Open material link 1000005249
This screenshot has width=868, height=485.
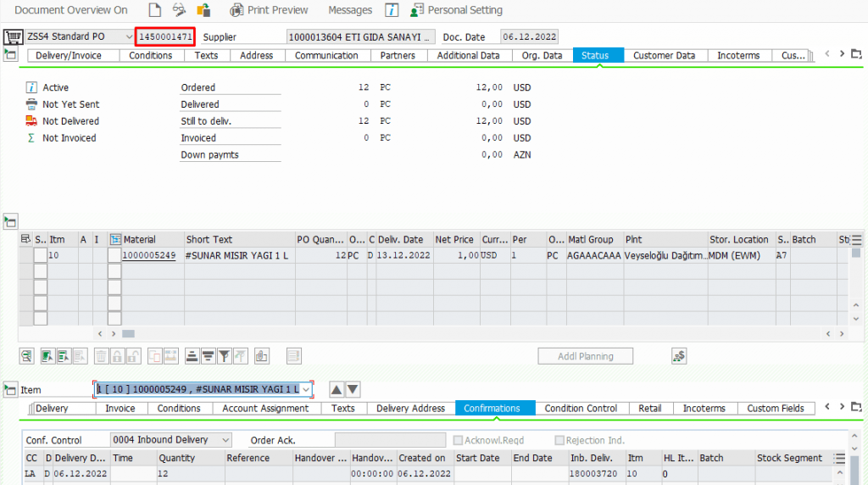tap(149, 255)
